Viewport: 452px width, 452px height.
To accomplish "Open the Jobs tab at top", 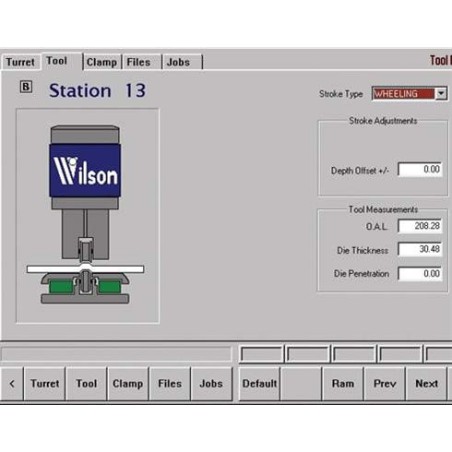I will click(178, 62).
